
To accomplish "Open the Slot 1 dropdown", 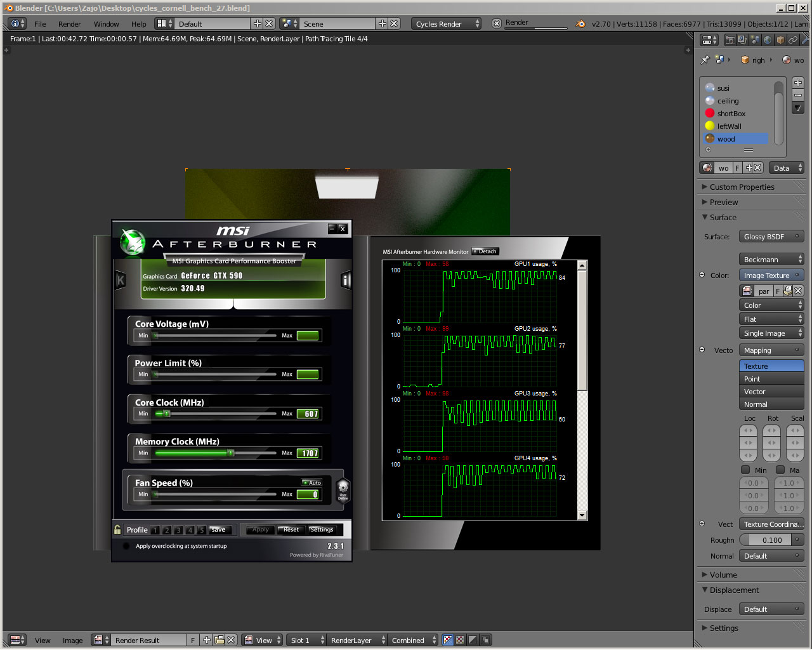I will coord(306,640).
